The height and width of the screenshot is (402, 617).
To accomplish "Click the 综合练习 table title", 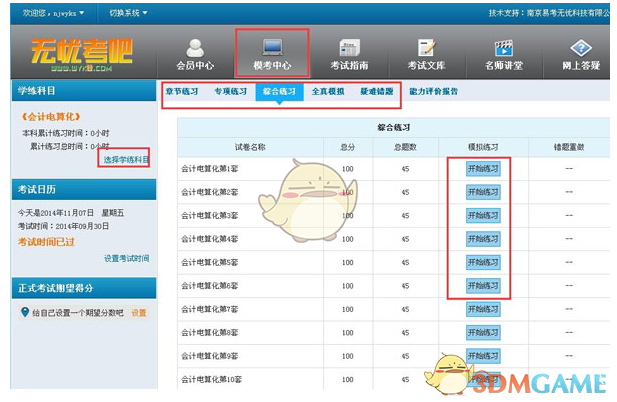I will pos(393,127).
